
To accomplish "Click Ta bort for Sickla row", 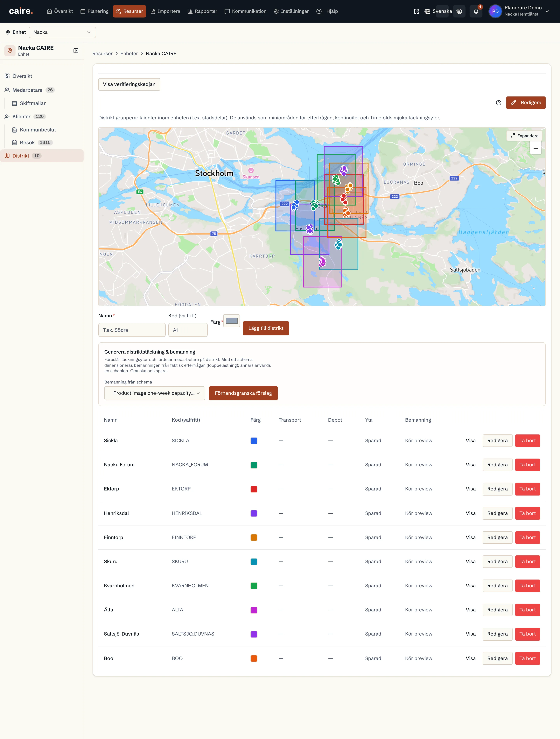I will pyautogui.click(x=527, y=441).
